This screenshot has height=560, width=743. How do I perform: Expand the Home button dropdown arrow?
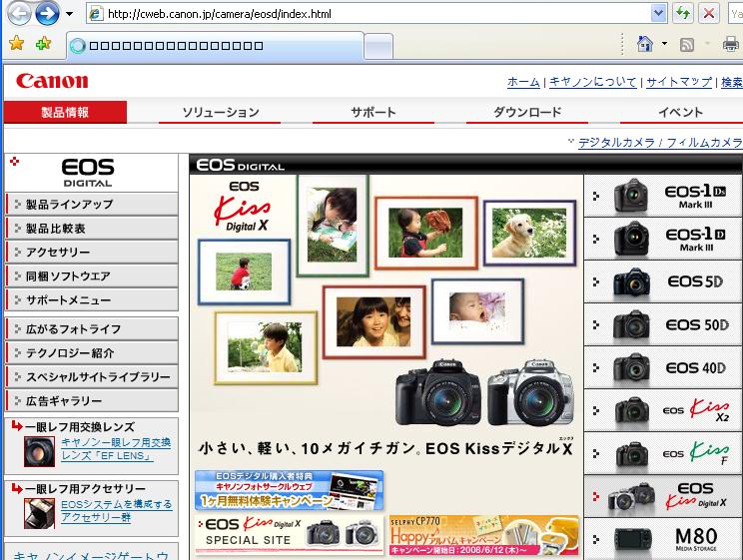tap(664, 44)
